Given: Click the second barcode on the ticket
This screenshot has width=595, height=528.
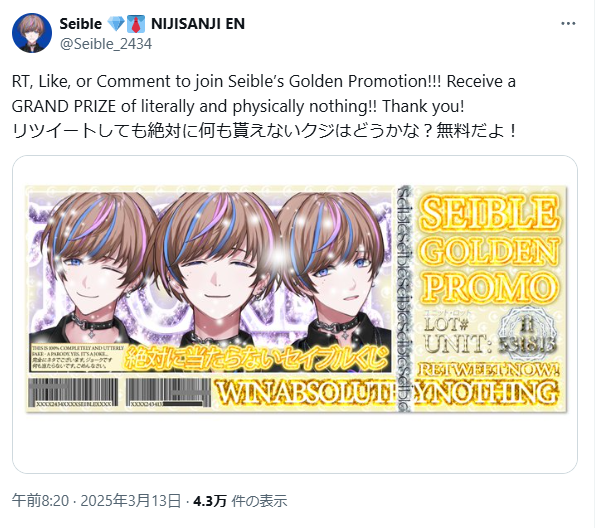Looking at the screenshot, I should click(x=168, y=392).
